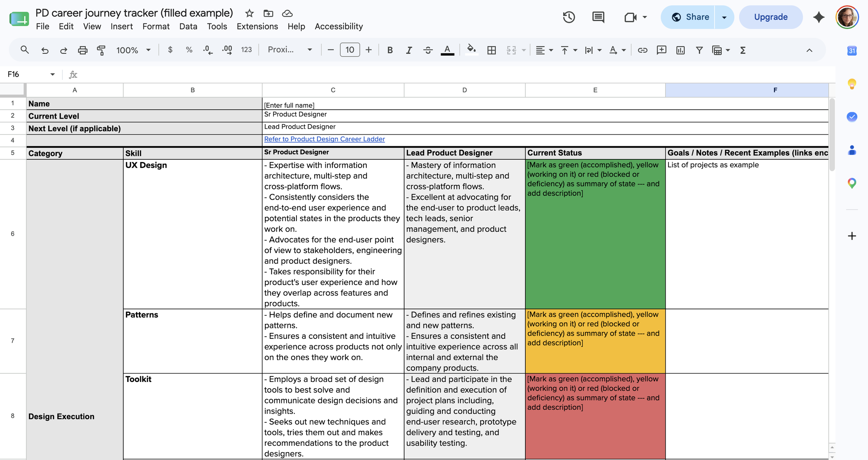The height and width of the screenshot is (460, 868).
Task: Open the Share options arrow
Action: coord(724,17)
